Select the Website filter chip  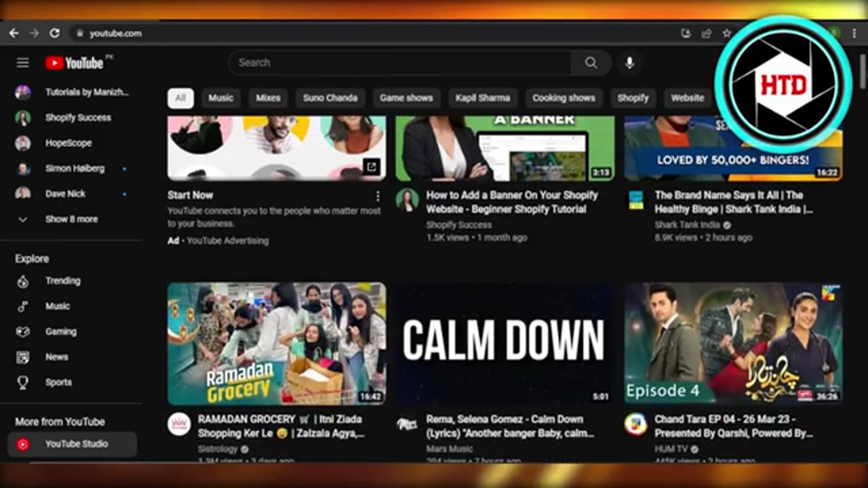(x=688, y=98)
